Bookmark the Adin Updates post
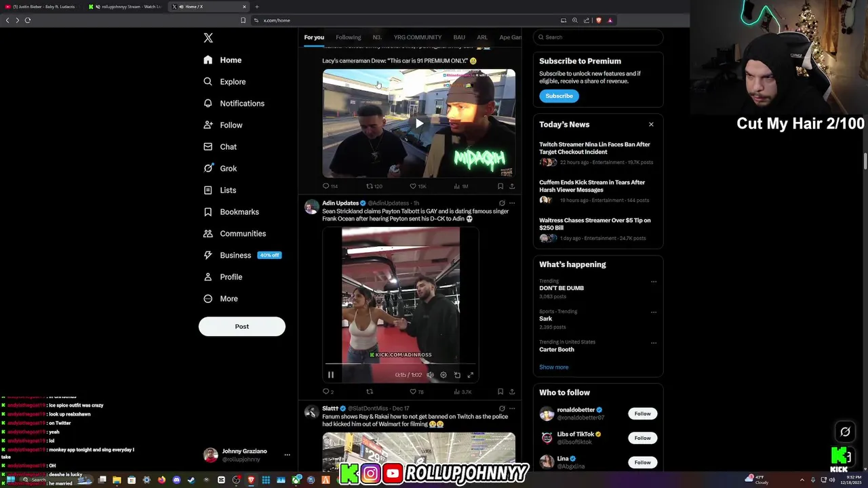 [x=500, y=392]
